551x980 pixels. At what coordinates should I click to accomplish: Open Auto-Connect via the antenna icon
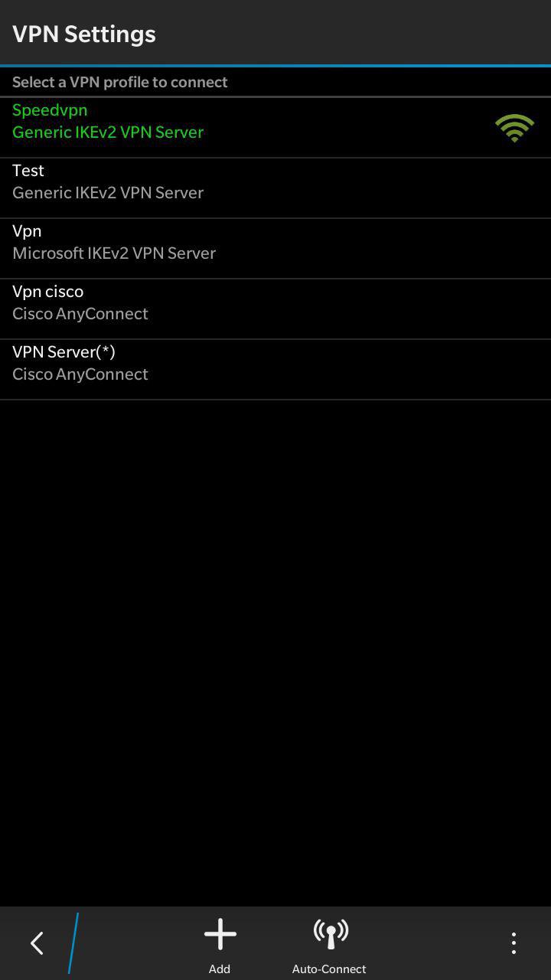(x=331, y=934)
